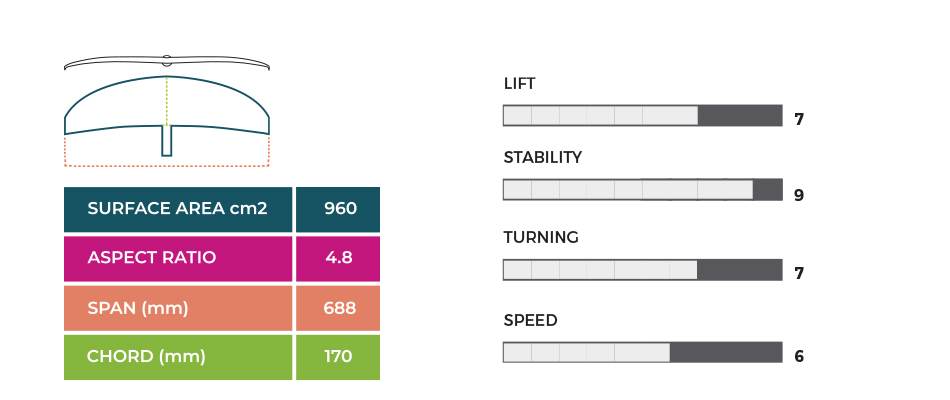The image size is (950, 400).
Task: Click the thin wing front-profile drawing
Action: tap(167, 62)
